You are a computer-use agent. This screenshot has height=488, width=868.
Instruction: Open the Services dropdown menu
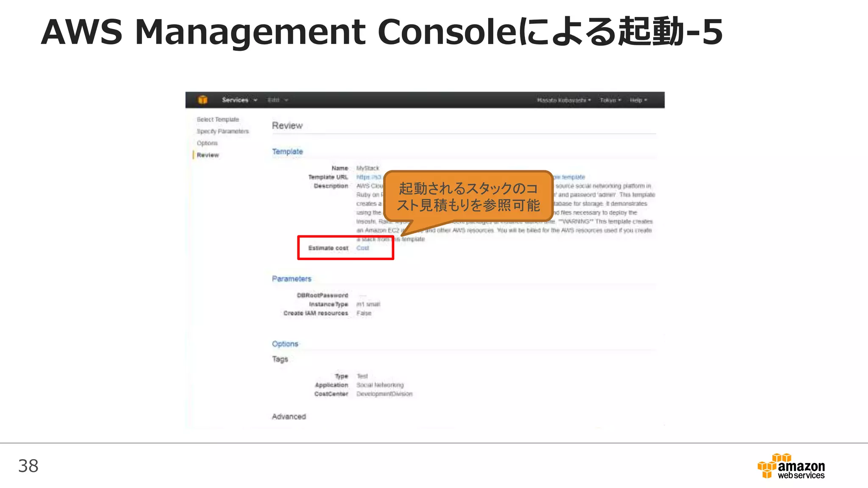pyautogui.click(x=239, y=100)
